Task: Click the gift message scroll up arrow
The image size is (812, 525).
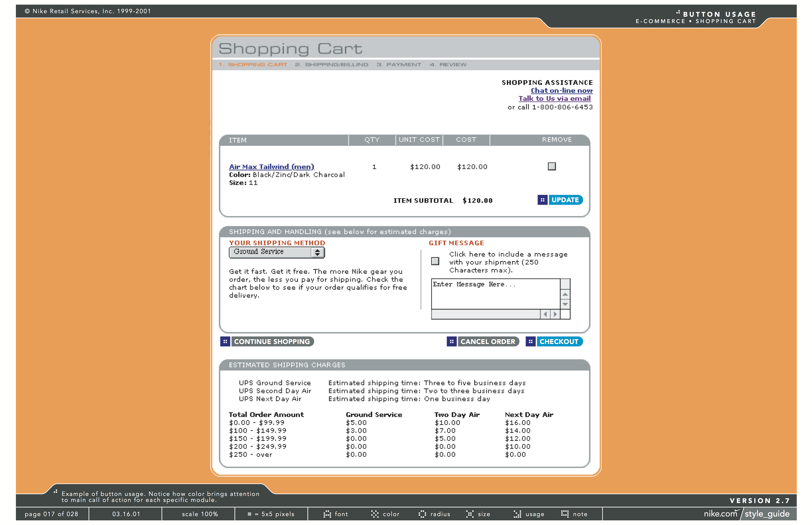Action: coord(565,295)
